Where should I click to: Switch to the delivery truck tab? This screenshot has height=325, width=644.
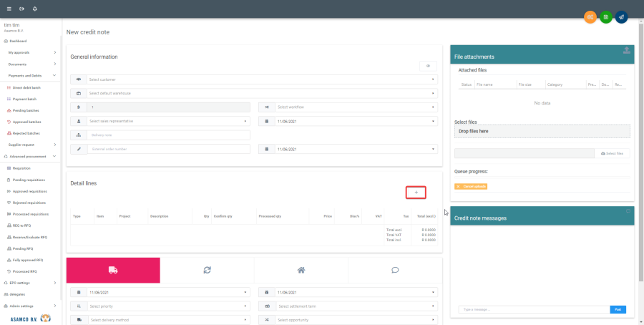pos(113,270)
